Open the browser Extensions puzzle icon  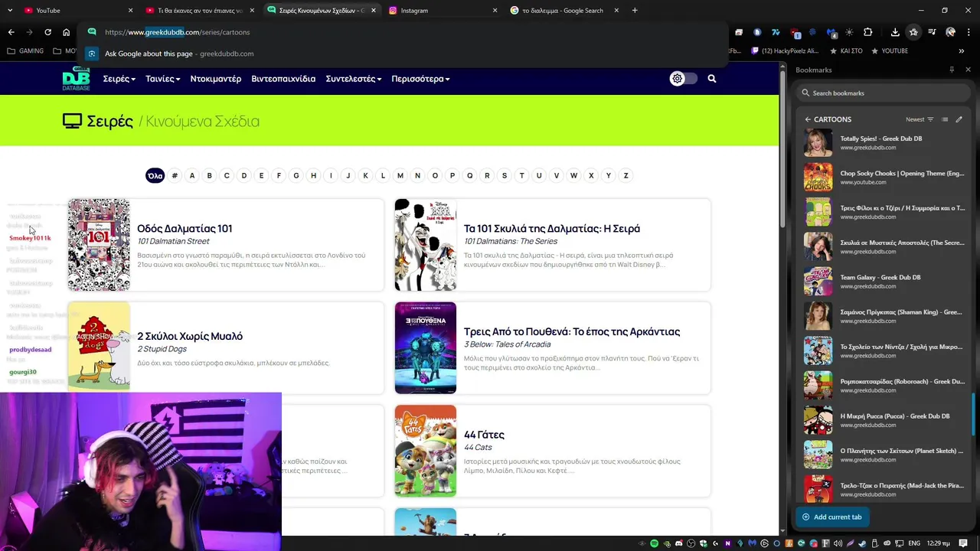click(867, 32)
